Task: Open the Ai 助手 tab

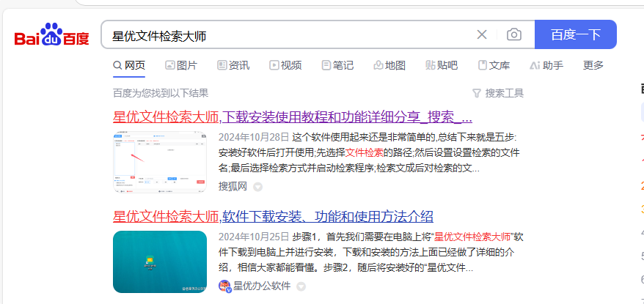Action: [x=546, y=65]
